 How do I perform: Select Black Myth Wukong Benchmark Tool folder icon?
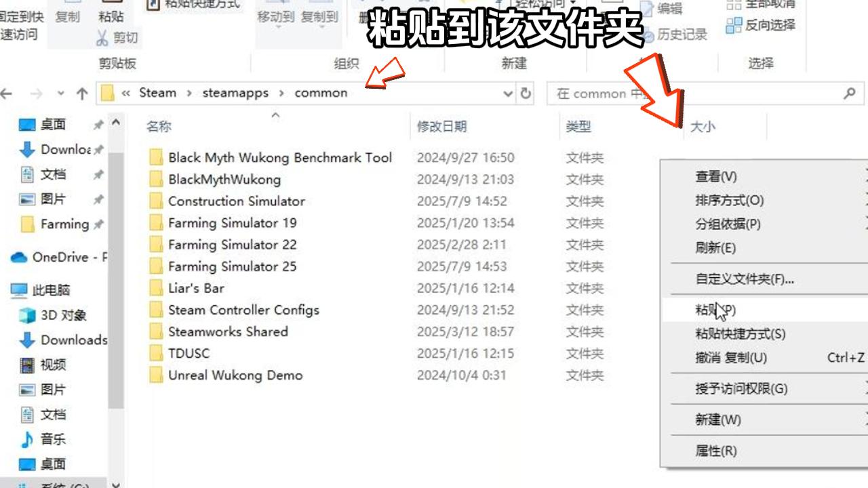coord(156,158)
